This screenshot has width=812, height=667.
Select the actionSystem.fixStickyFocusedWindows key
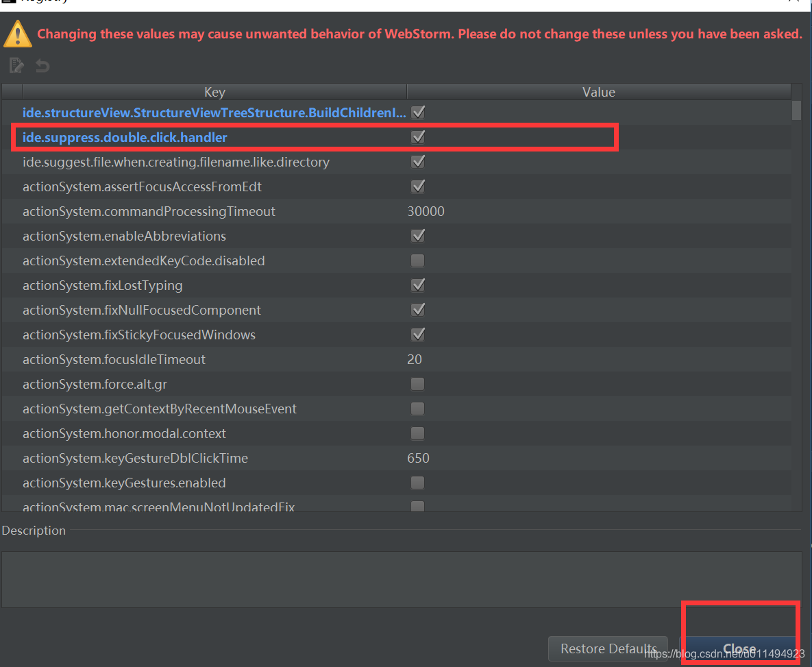[x=139, y=335]
